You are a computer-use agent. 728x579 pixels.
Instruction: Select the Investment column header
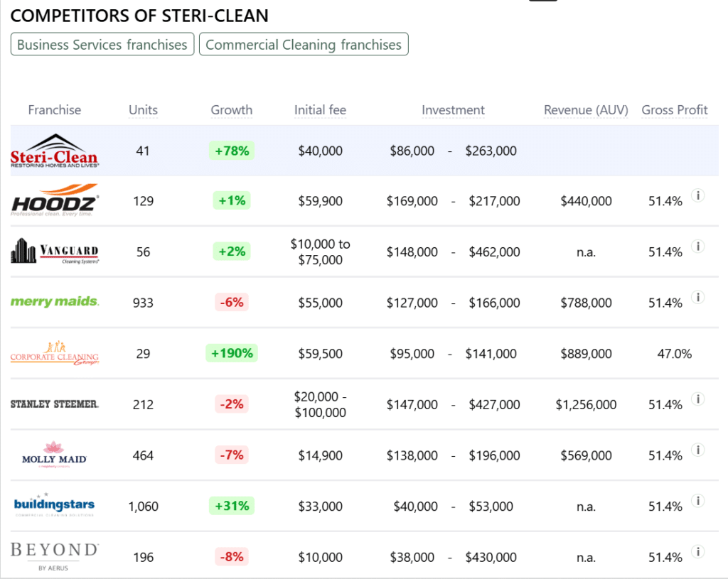(453, 110)
